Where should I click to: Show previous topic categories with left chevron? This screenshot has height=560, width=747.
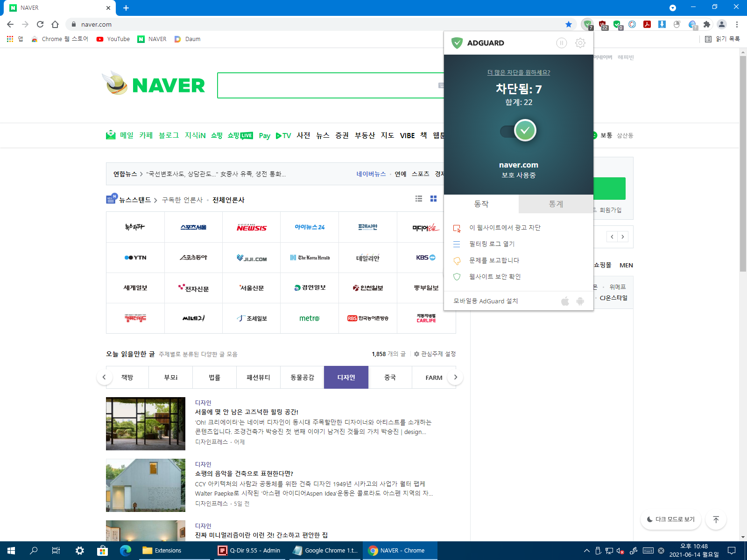tap(104, 377)
